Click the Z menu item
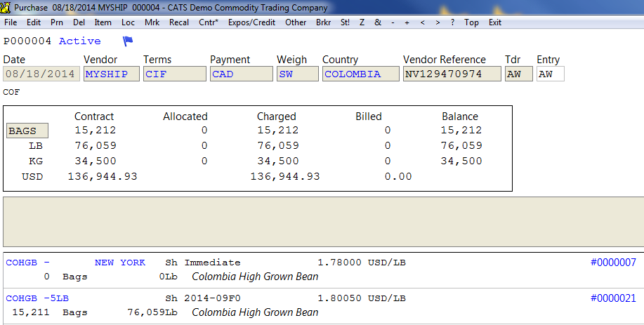Viewport: 644px width, 325px height. tap(362, 22)
